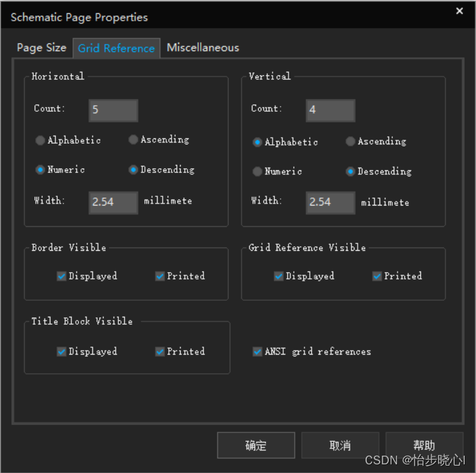Toggle ANSI grid references checkbox

[x=257, y=351]
